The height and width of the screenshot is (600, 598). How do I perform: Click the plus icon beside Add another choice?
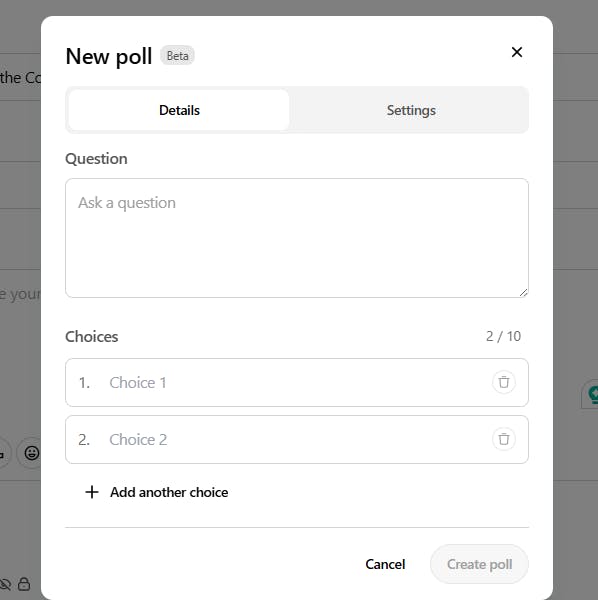click(x=92, y=492)
